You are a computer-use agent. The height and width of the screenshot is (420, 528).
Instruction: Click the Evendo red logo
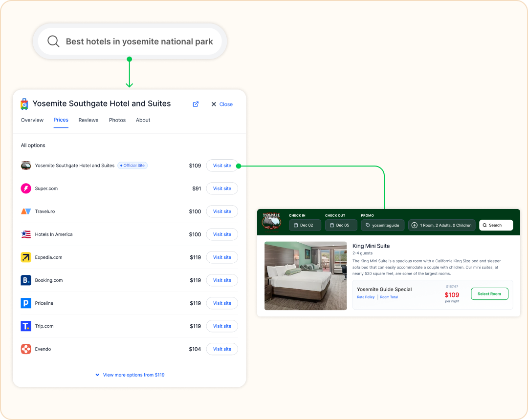(26, 349)
